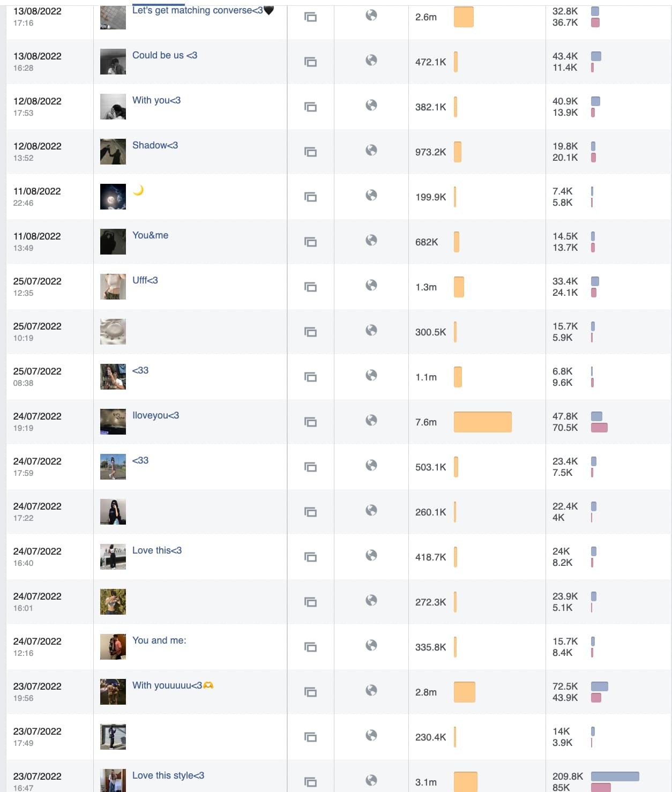Open "Let's get matching converse<3" post

click(x=197, y=10)
